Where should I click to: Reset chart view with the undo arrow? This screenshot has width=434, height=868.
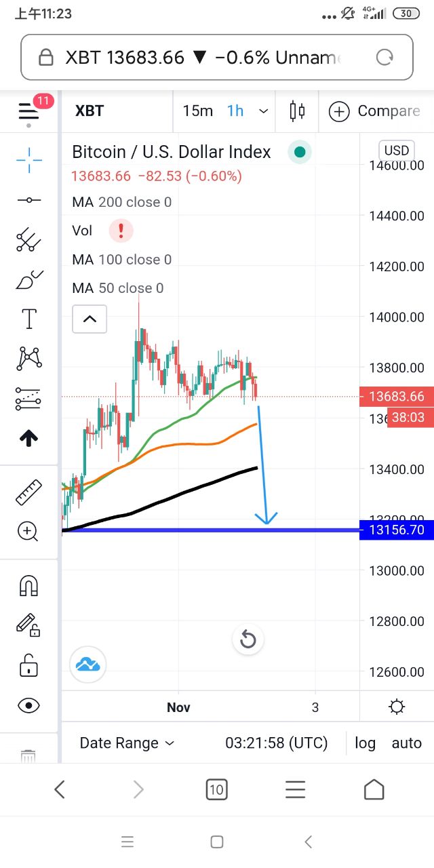coord(248,639)
